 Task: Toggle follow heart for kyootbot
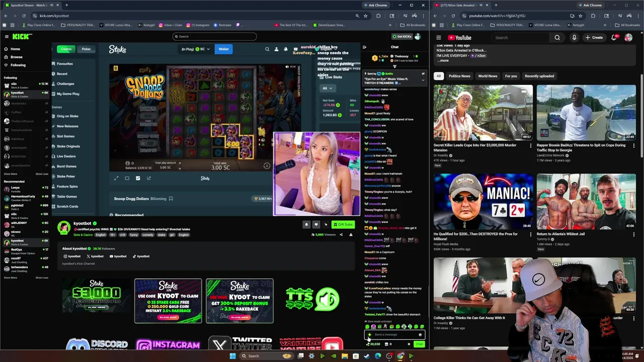(x=316, y=224)
